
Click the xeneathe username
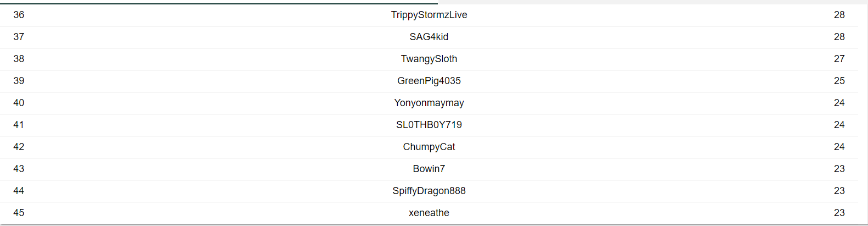(429, 213)
